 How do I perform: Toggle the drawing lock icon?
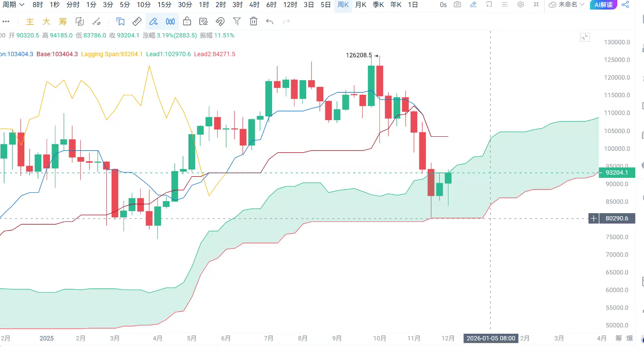tap(187, 22)
